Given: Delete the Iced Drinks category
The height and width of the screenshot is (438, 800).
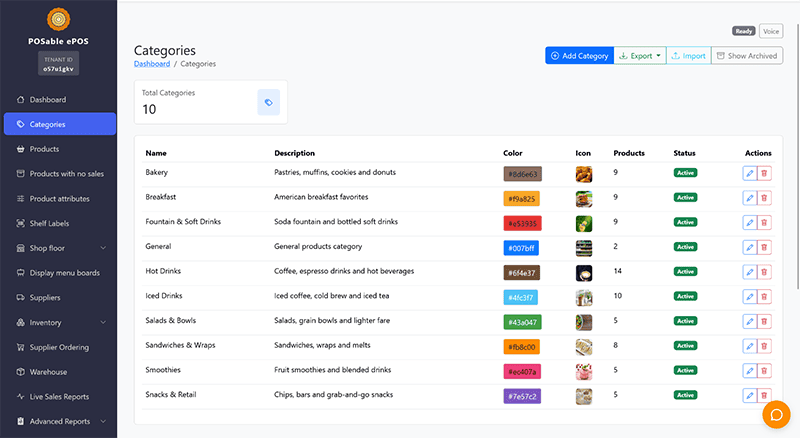Looking at the screenshot, I should 764,297.
